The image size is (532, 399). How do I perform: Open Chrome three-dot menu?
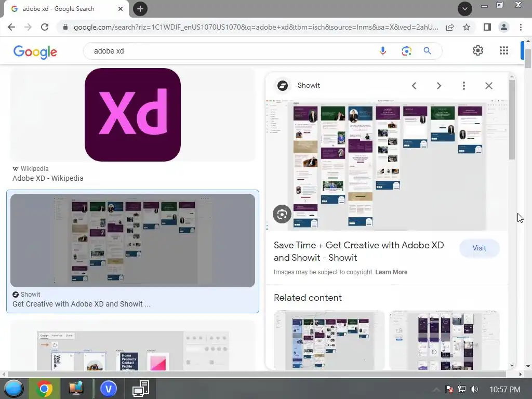[x=521, y=27]
